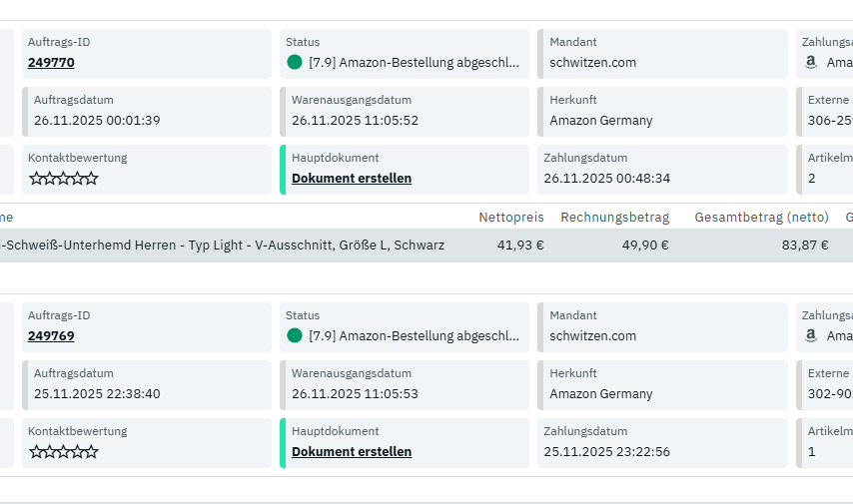The height and width of the screenshot is (504, 853).
Task: Sort by the Nettopreis column header
Action: point(511,217)
